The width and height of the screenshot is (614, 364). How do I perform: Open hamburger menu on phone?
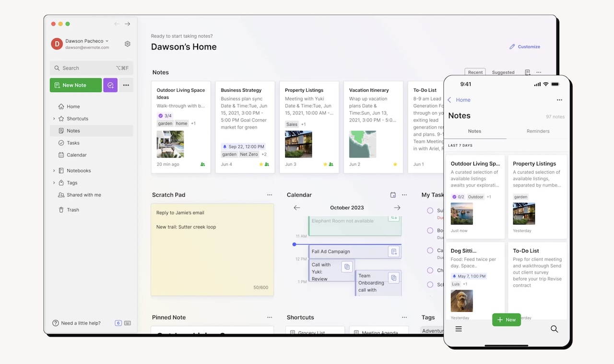click(x=459, y=329)
